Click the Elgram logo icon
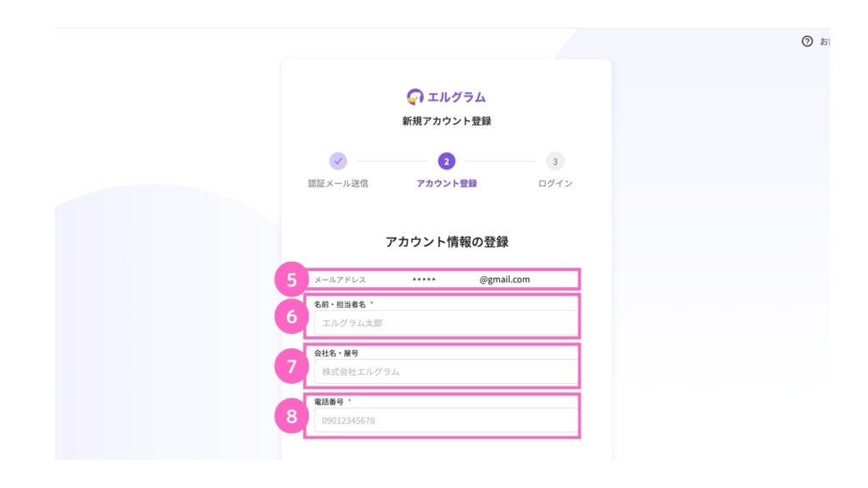 [x=415, y=97]
